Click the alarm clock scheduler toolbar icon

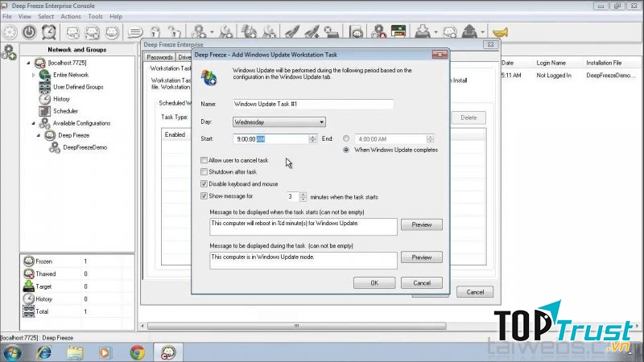(49, 32)
